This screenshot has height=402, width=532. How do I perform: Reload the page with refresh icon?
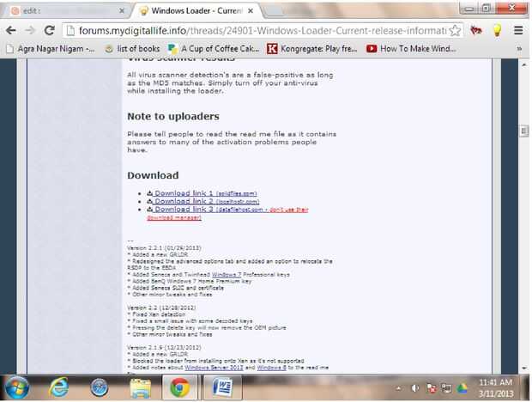[50, 31]
